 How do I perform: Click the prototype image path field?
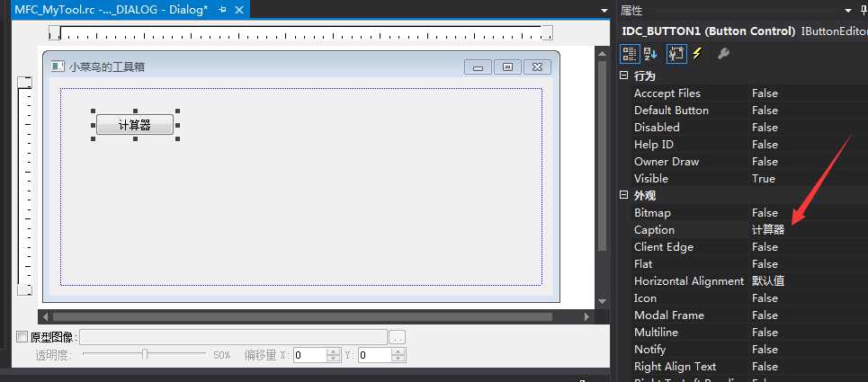[x=233, y=337]
